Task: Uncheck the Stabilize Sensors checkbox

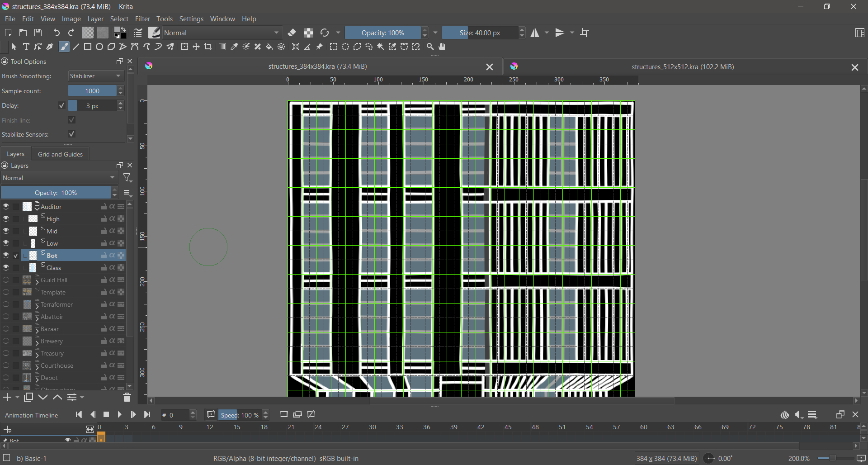Action: pos(71,134)
